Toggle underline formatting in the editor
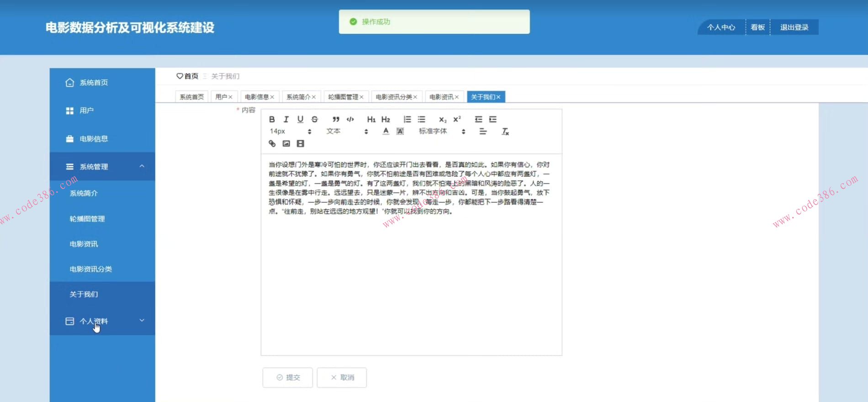 (300, 119)
